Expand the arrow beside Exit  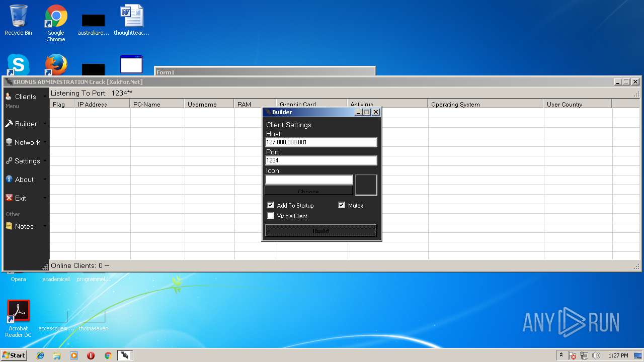[45, 198]
